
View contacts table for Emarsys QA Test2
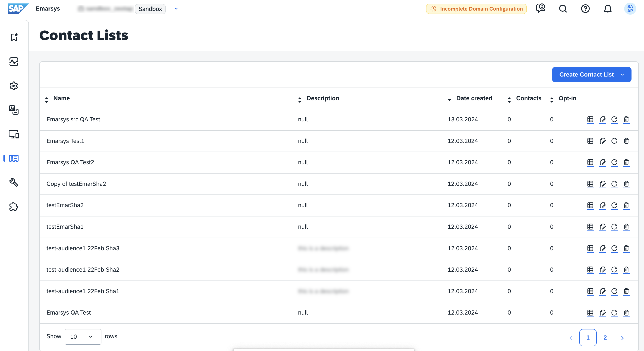point(590,162)
